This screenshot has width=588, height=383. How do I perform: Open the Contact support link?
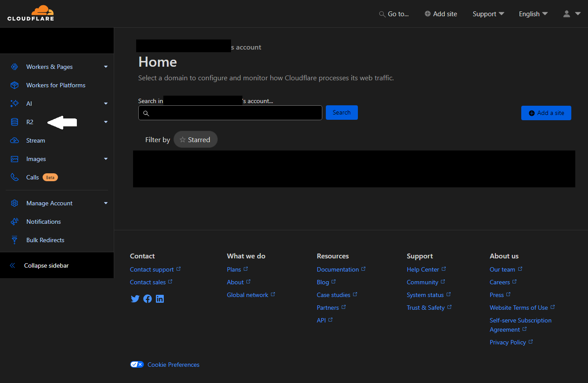(x=152, y=269)
